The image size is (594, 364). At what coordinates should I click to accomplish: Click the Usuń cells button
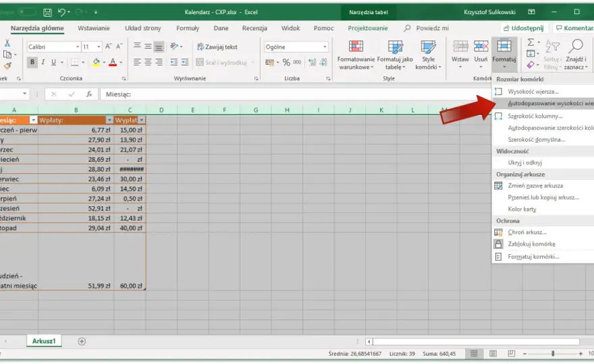click(481, 55)
